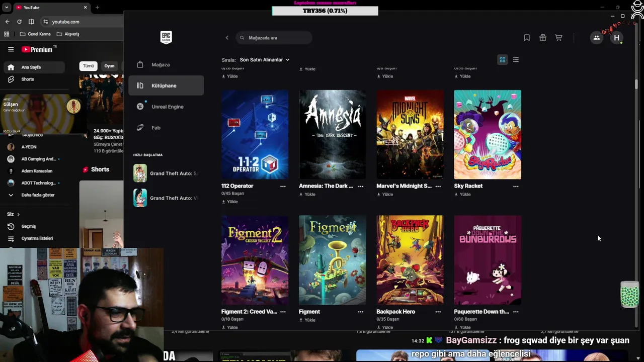Open the shopping cart icon

558,38
